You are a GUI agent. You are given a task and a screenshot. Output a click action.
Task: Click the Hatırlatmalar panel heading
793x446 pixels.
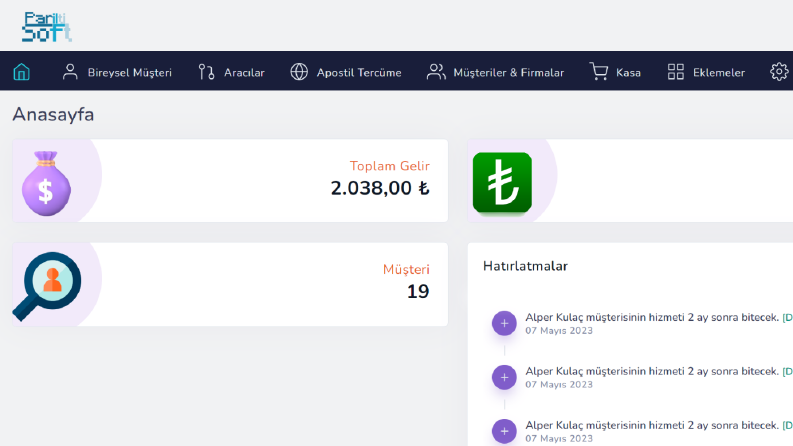525,266
